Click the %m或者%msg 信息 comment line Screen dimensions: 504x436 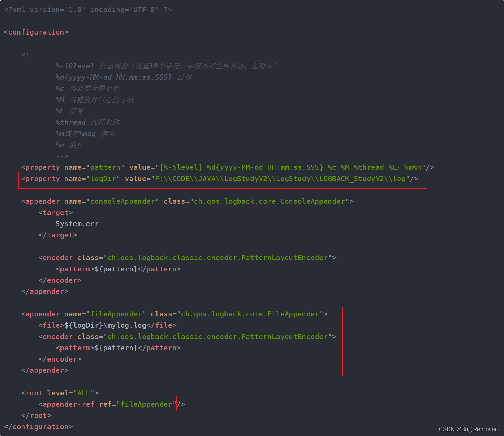point(85,134)
